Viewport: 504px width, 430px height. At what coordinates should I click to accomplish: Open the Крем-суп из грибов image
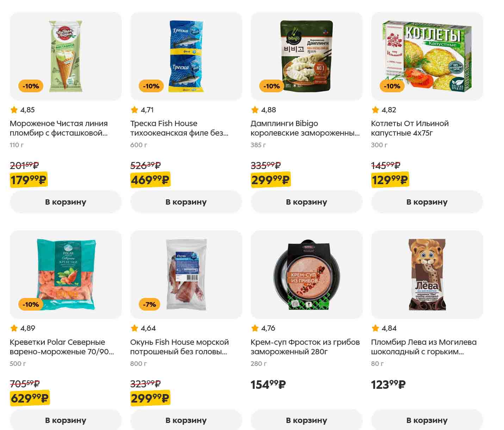coord(306,275)
